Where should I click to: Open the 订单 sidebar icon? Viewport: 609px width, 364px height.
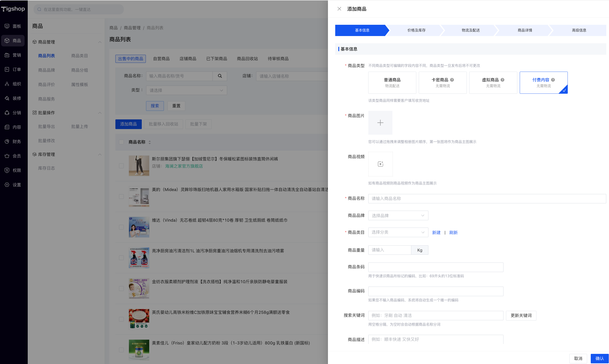point(7,69)
